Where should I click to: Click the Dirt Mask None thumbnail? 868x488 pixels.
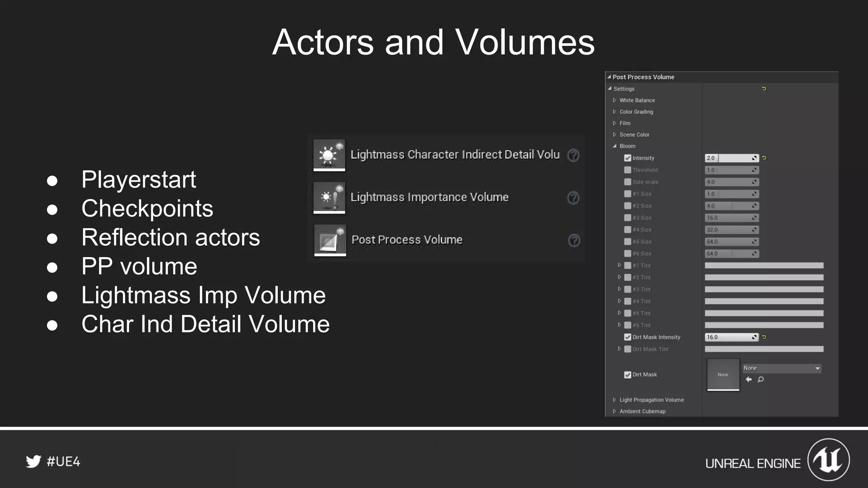click(x=723, y=374)
